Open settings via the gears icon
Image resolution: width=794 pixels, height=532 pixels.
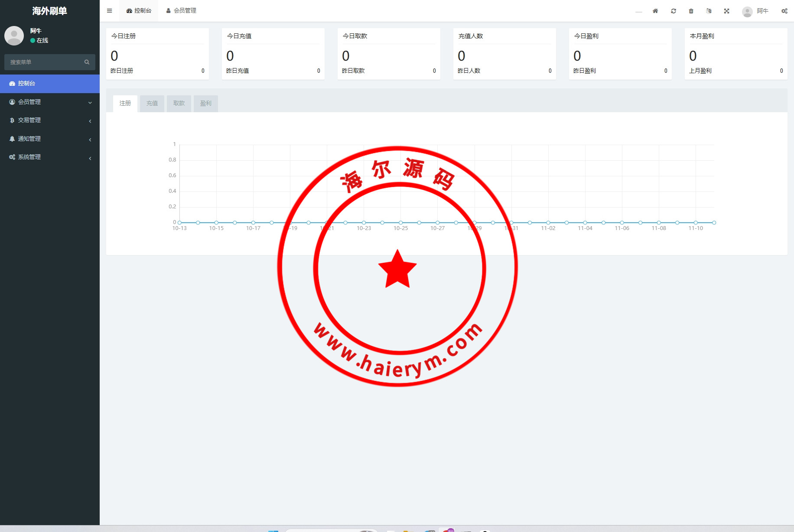[x=784, y=11]
